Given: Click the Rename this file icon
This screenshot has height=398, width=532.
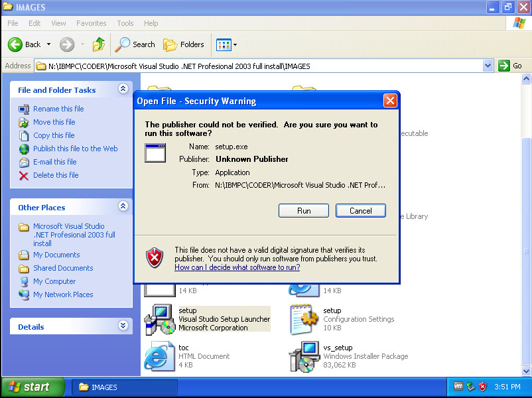Looking at the screenshot, I should pos(24,109).
